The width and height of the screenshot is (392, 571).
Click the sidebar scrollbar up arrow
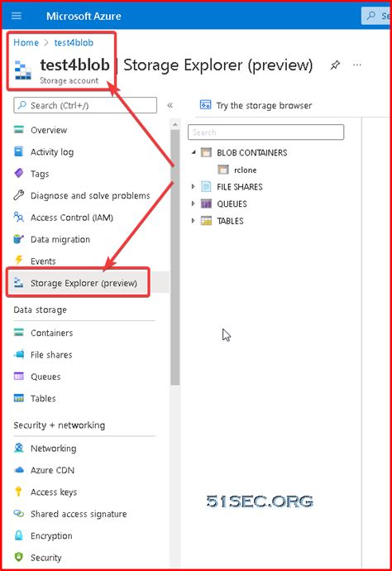coord(174,124)
